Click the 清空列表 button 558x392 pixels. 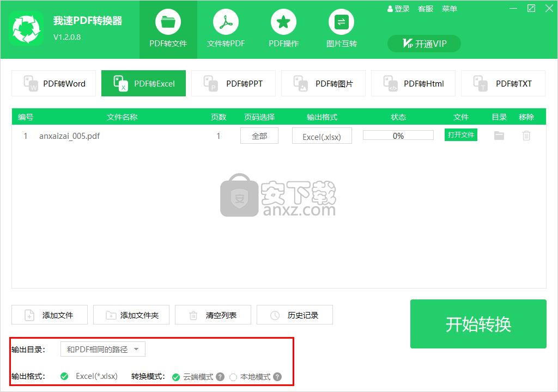pyautogui.click(x=213, y=315)
